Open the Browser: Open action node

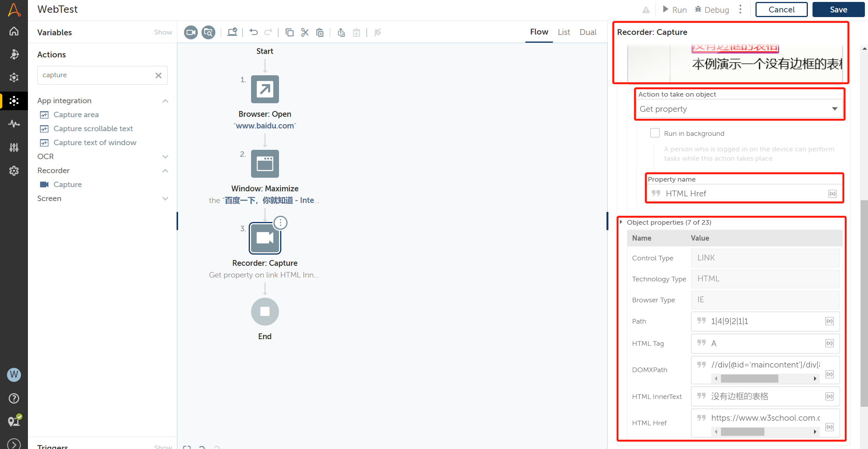point(265,89)
